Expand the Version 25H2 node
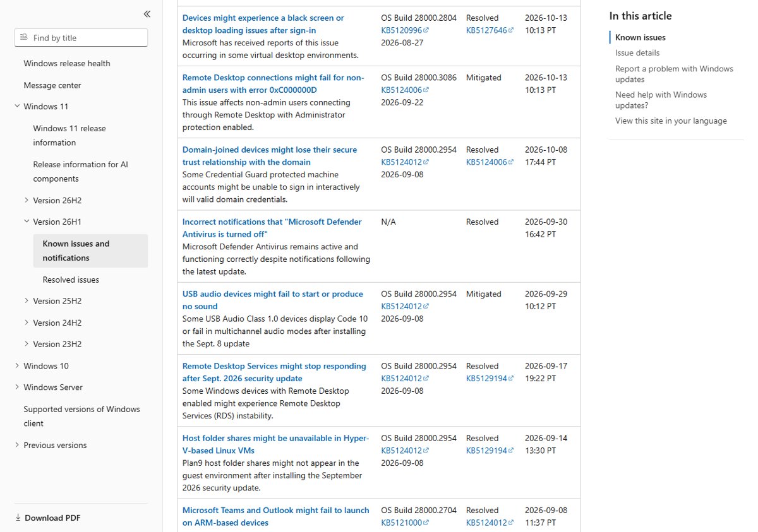This screenshot has height=532, width=758. point(27,301)
